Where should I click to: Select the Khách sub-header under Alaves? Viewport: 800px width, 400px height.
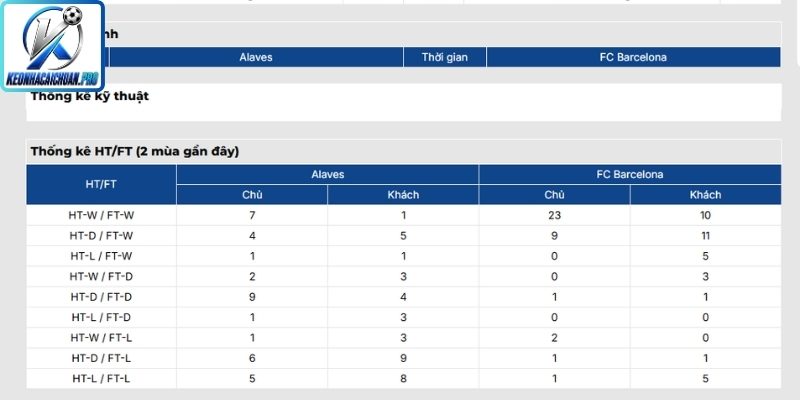(403, 195)
